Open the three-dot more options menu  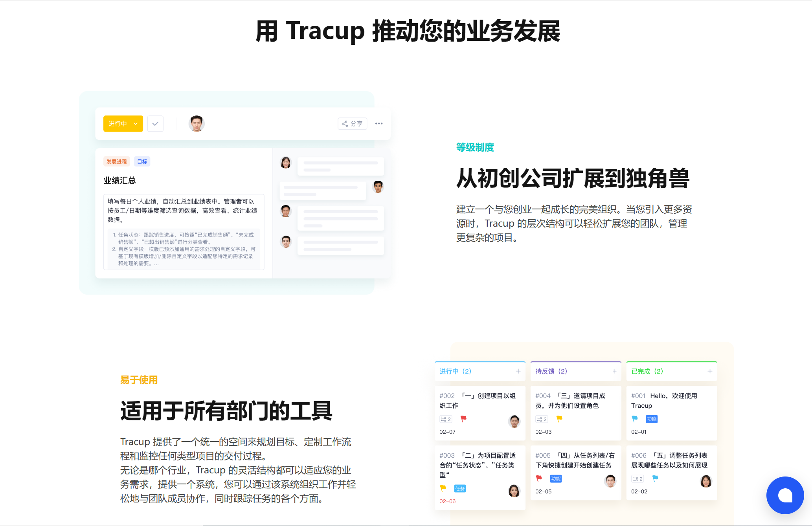point(379,124)
